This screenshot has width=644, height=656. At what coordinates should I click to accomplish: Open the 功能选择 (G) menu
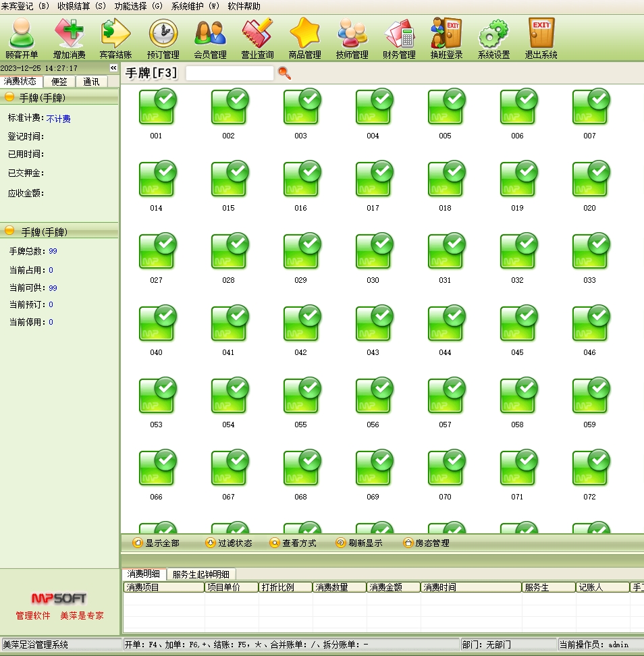click(138, 6)
